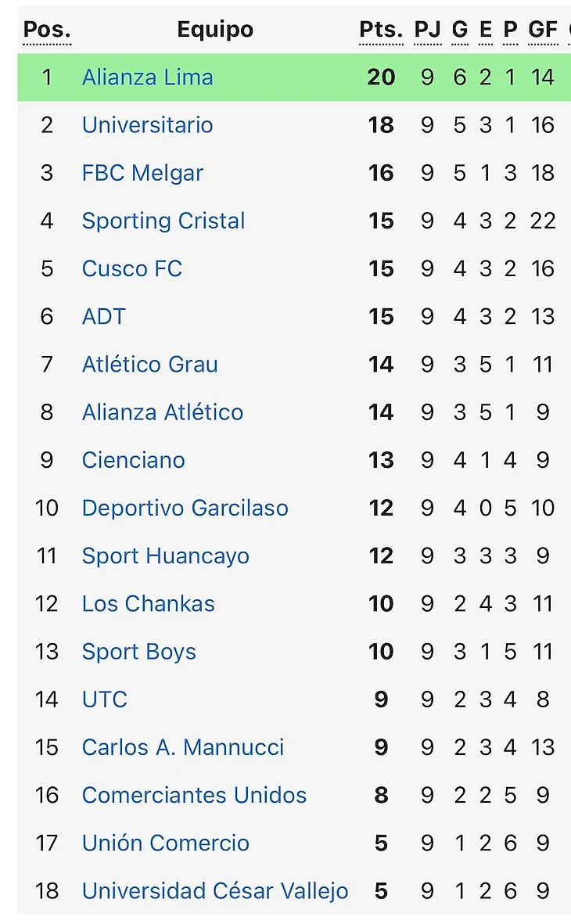Open Carlos A. Mannucci team page
The width and height of the screenshot is (571, 924).
pos(182,747)
